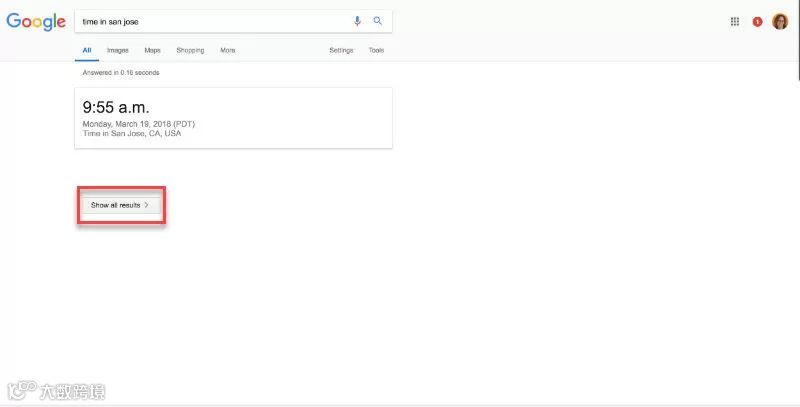
Task: Expand the More menu
Action: click(x=228, y=50)
